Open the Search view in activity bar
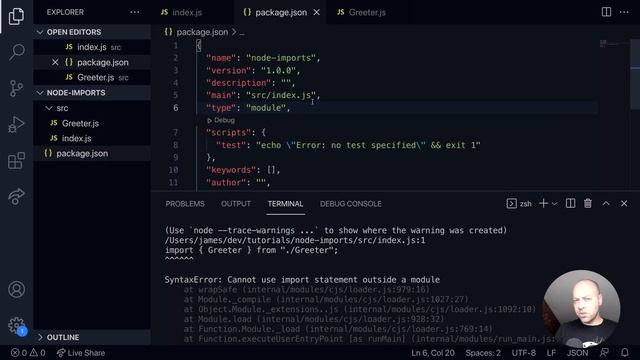This screenshot has width=640, height=360. tap(16, 52)
